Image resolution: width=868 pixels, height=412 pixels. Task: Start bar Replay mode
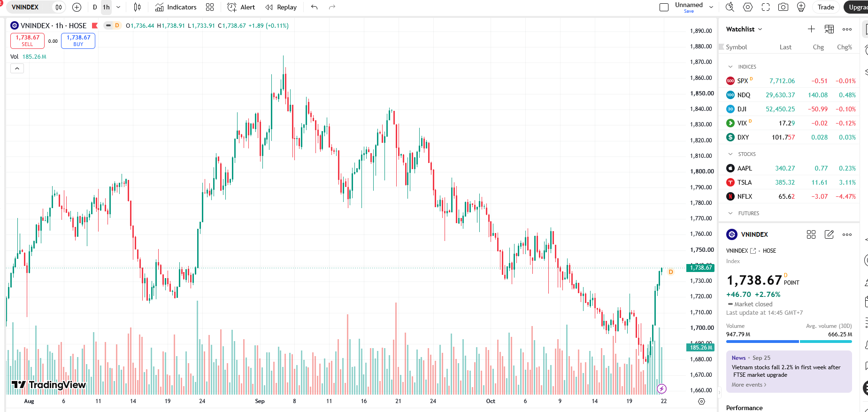point(281,7)
